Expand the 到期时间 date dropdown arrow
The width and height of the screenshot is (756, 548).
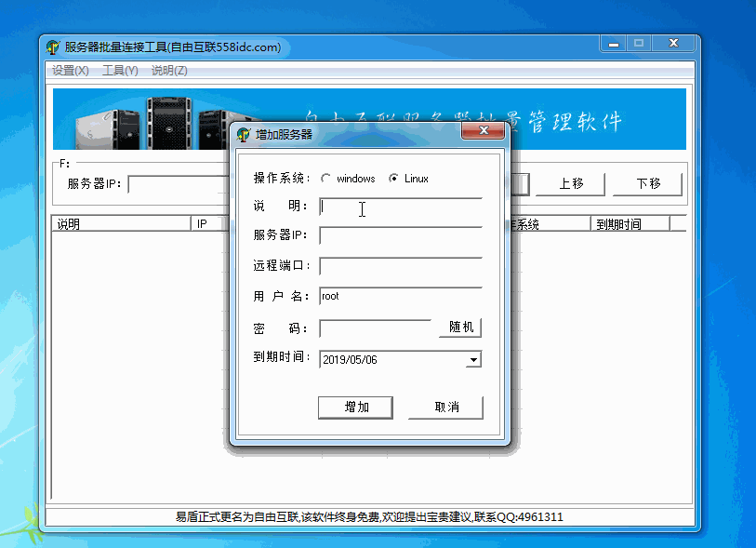click(x=473, y=360)
